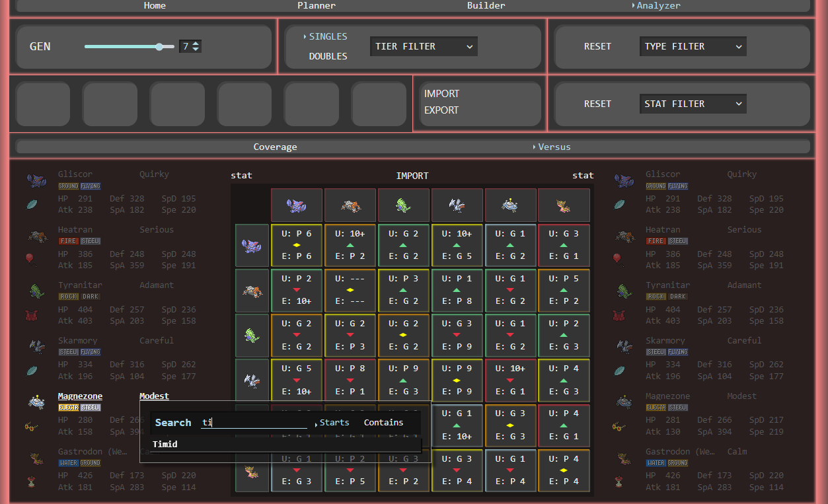Click Heatran row header in grid

click(252, 290)
